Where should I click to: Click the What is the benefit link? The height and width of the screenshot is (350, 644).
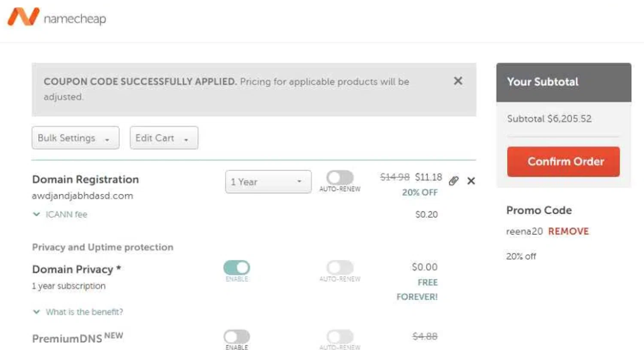point(84,312)
